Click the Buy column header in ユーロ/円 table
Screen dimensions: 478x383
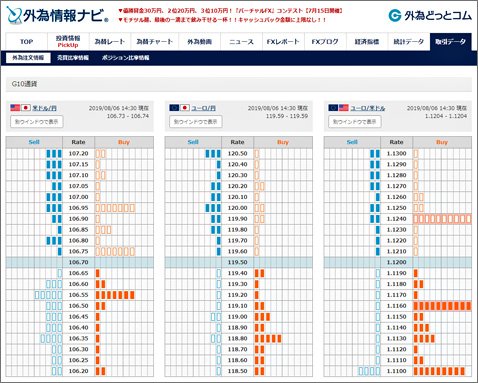click(x=283, y=142)
